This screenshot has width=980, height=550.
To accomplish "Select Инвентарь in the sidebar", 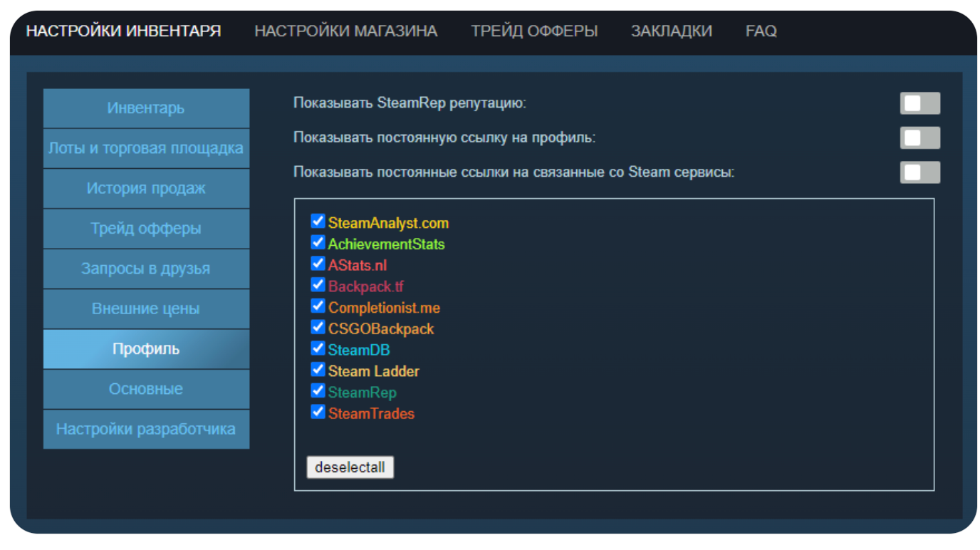I will (146, 108).
